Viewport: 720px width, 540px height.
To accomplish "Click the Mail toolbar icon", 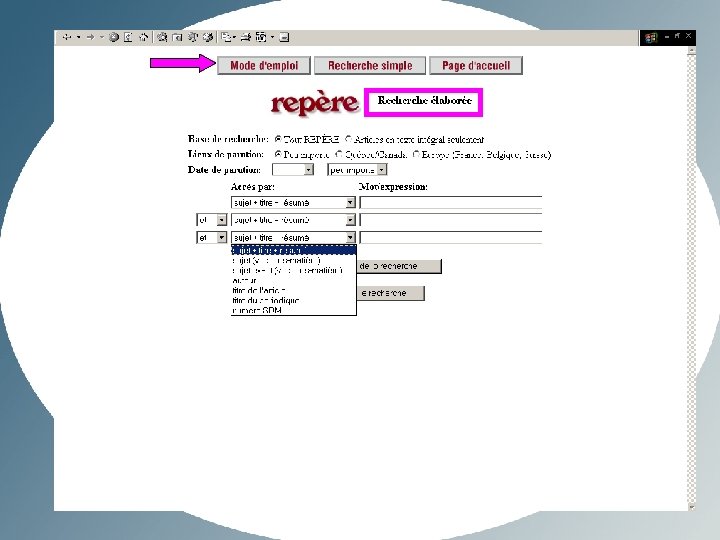I will click(226, 37).
